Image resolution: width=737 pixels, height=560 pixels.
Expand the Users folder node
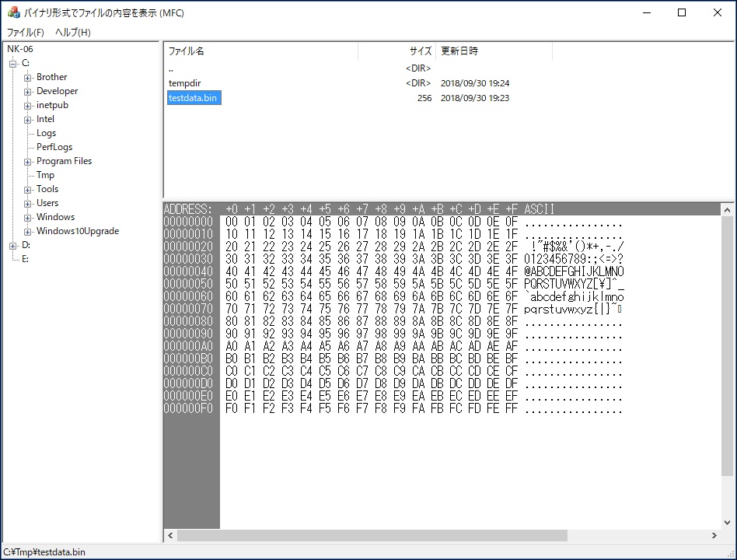(x=28, y=204)
